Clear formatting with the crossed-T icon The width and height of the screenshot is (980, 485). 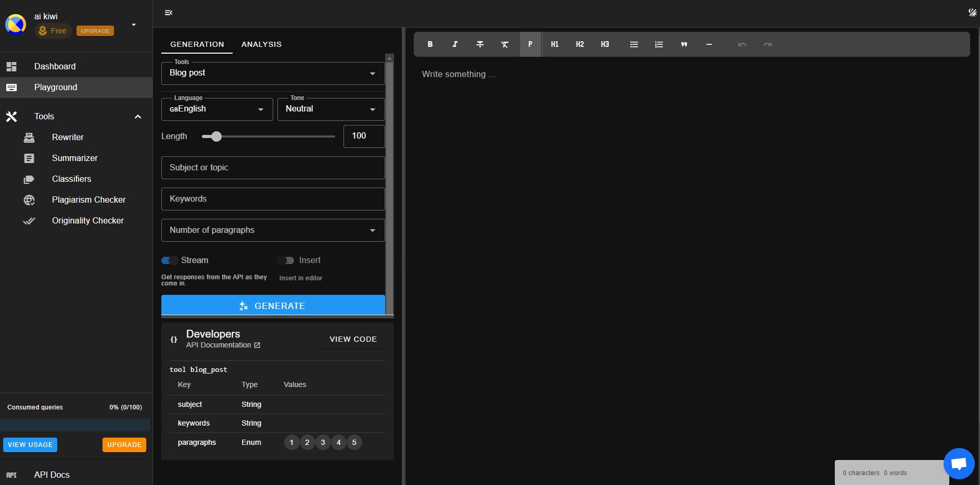[x=505, y=44]
